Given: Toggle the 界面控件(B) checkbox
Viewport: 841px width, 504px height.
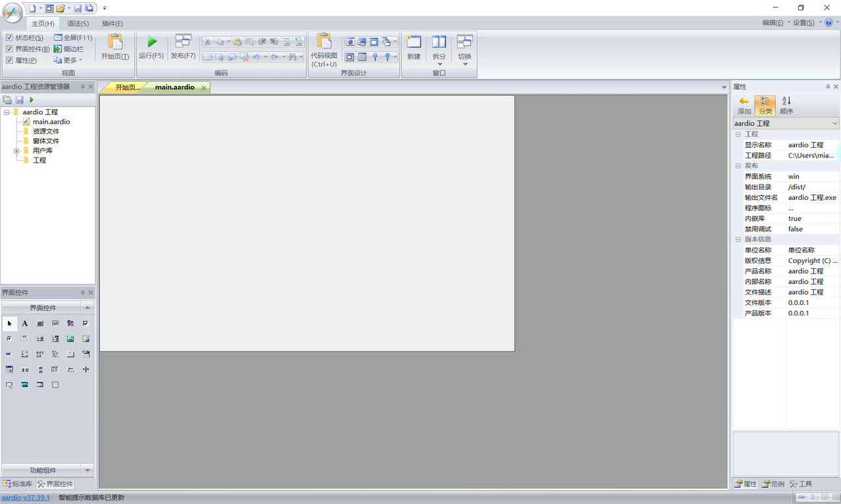Looking at the screenshot, I should point(9,49).
